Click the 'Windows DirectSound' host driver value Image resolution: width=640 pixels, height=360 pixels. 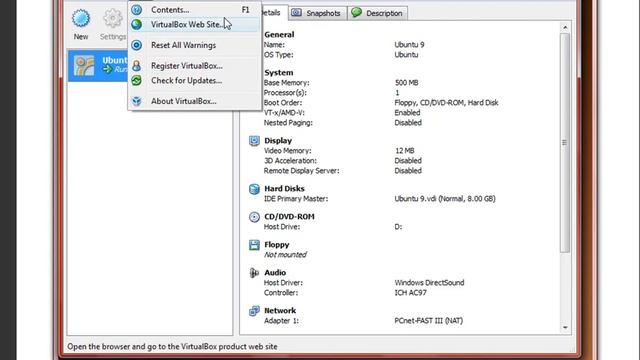[429, 282]
